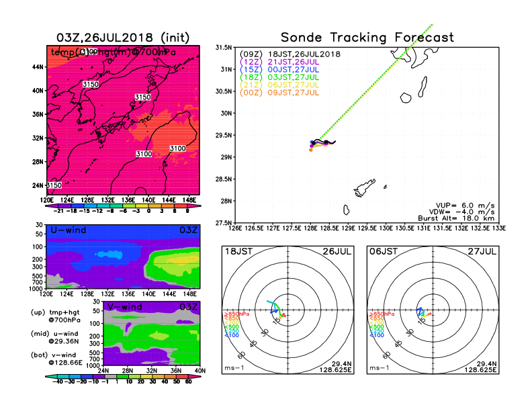Click the '06JST' hodograph label
532x411 pixels.
click(x=384, y=252)
